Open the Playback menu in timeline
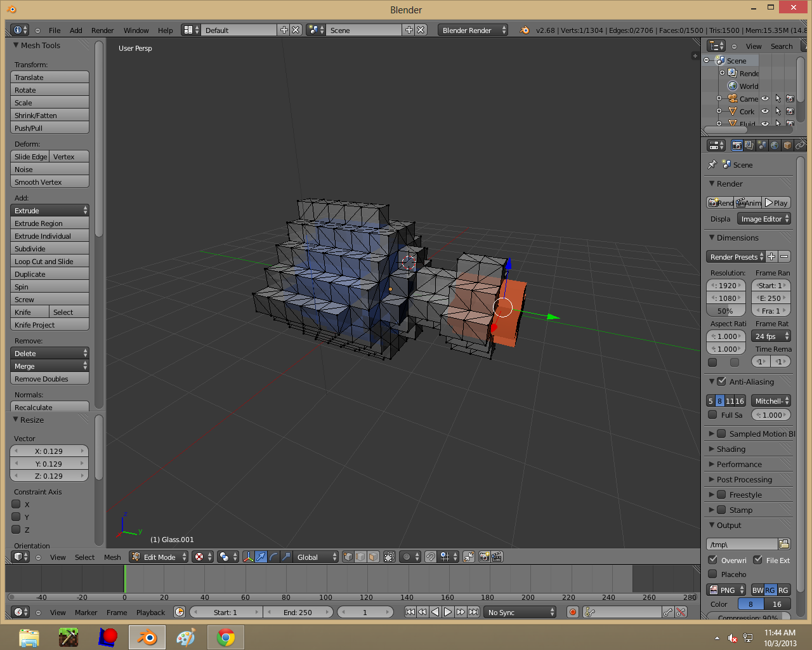The image size is (812, 650). 150,612
